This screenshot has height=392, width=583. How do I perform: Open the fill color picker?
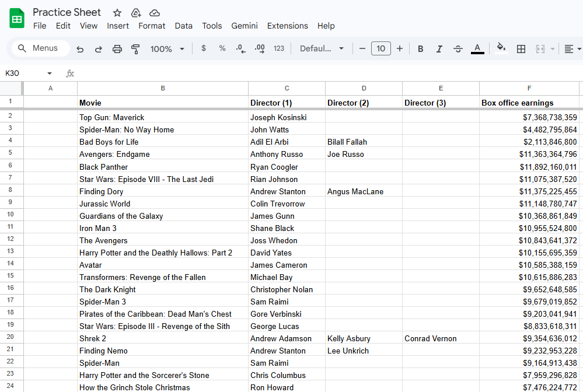tap(501, 48)
